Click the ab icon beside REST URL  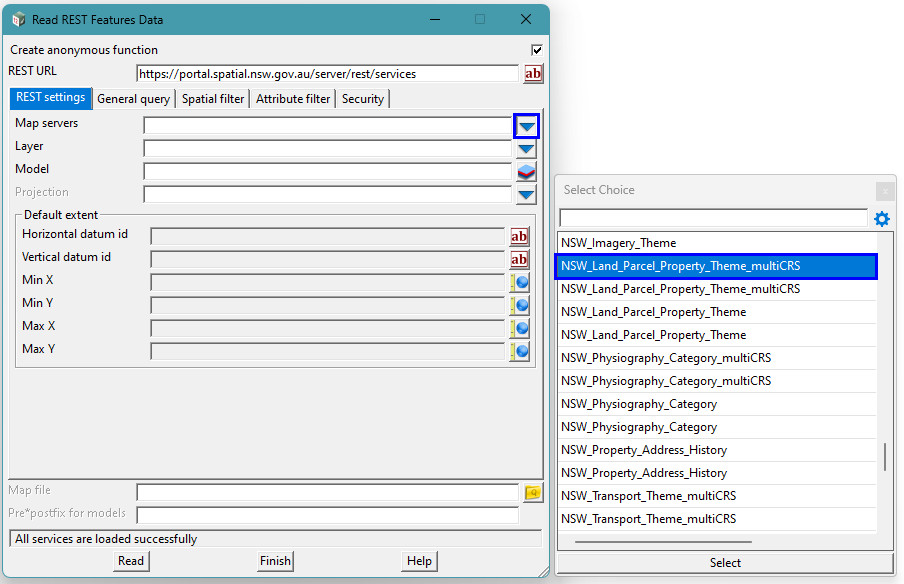click(533, 74)
